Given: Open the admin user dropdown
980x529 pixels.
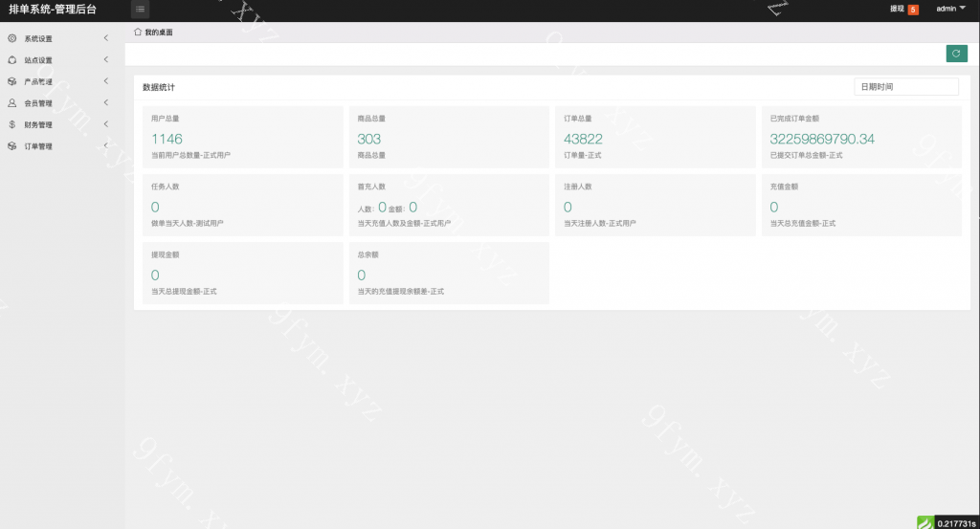Looking at the screenshot, I should pos(950,9).
